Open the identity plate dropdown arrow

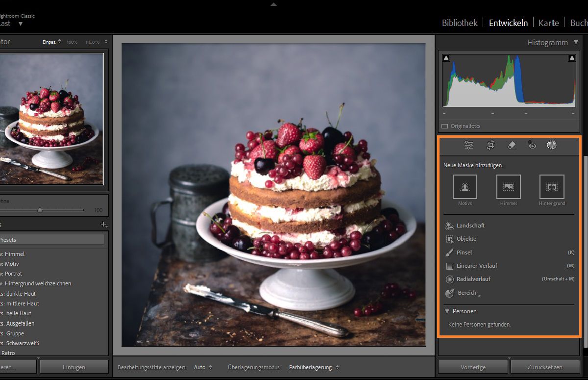click(21, 24)
